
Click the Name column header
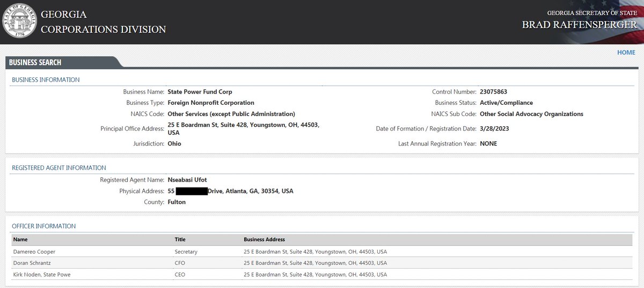[20, 240]
